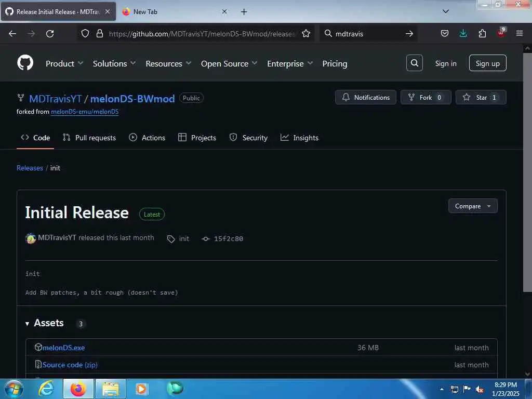Screen dimensions: 532x399
Task: Switch to the Code tab
Action: (x=35, y=138)
